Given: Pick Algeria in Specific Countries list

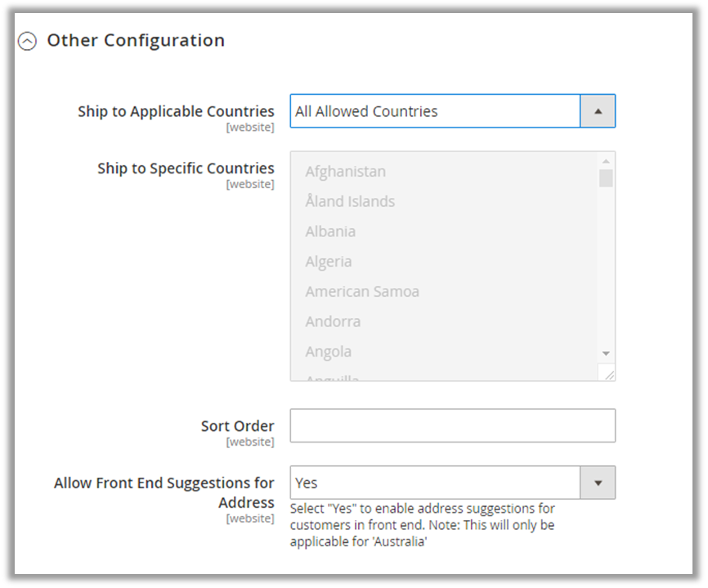Looking at the screenshot, I should point(329,262).
